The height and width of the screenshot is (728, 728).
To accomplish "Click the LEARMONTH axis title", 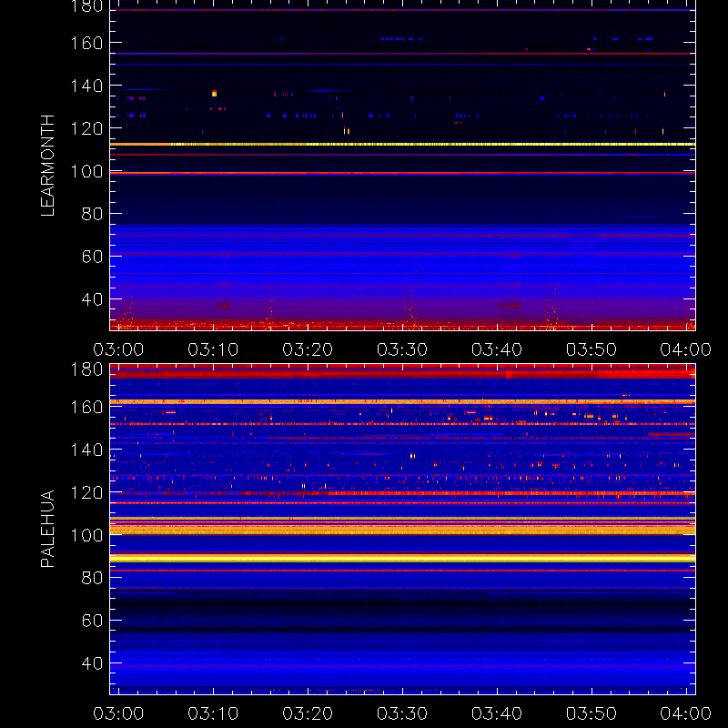I will [47, 166].
